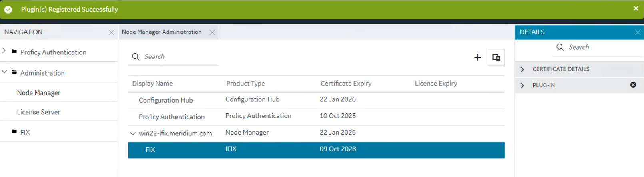Click the 10 Oct 2025 expiry cell

coord(337,116)
